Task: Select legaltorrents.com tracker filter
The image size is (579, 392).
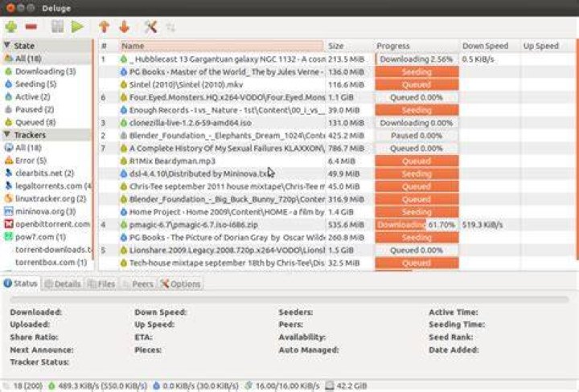Action: coord(47,186)
